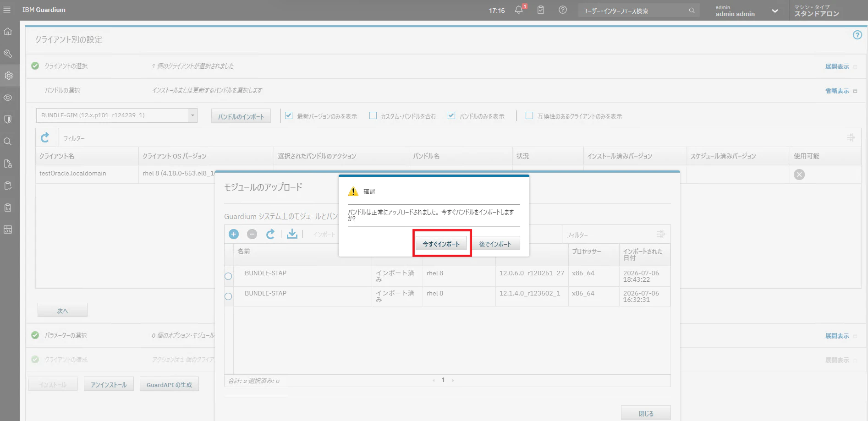Sort by クライアント名 column header
868x421 pixels.
(x=87, y=156)
